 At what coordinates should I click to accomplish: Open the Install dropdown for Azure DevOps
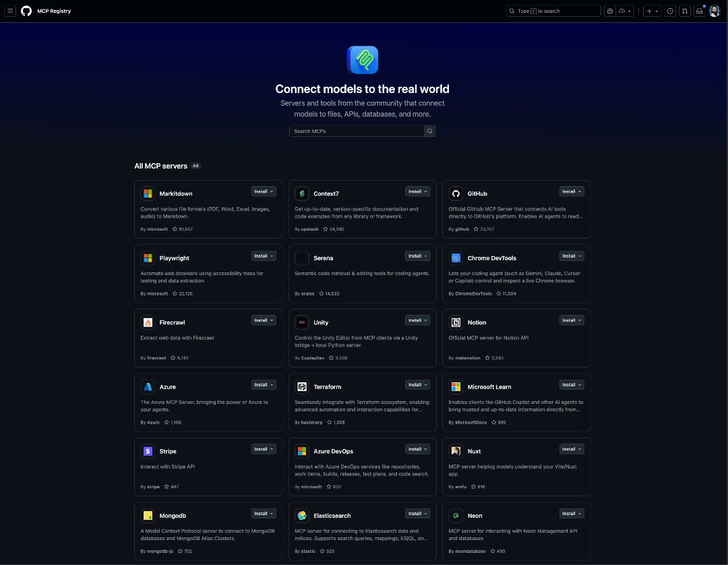418,449
